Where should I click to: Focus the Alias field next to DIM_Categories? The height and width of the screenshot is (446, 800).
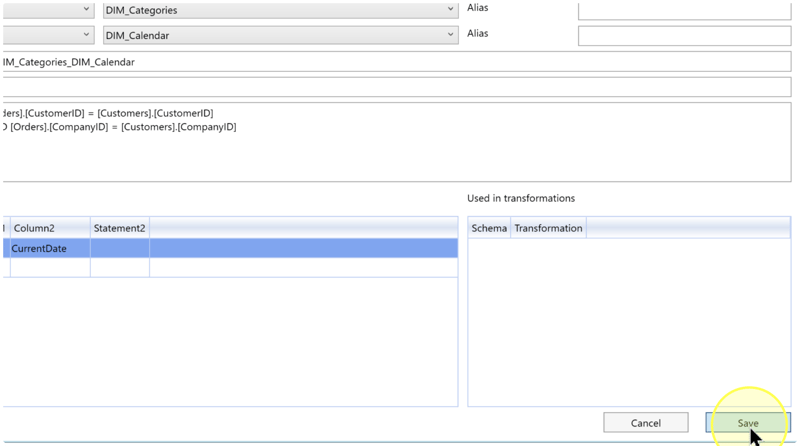pyautogui.click(x=684, y=11)
